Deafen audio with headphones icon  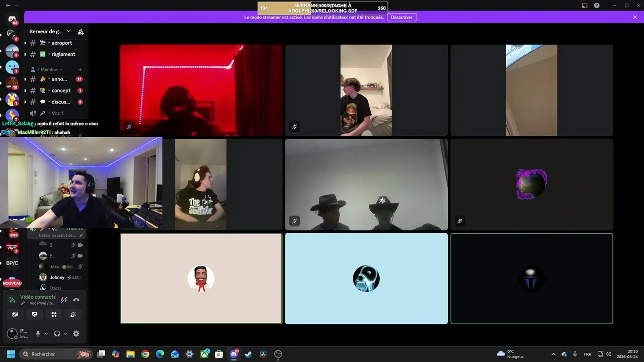click(x=57, y=333)
